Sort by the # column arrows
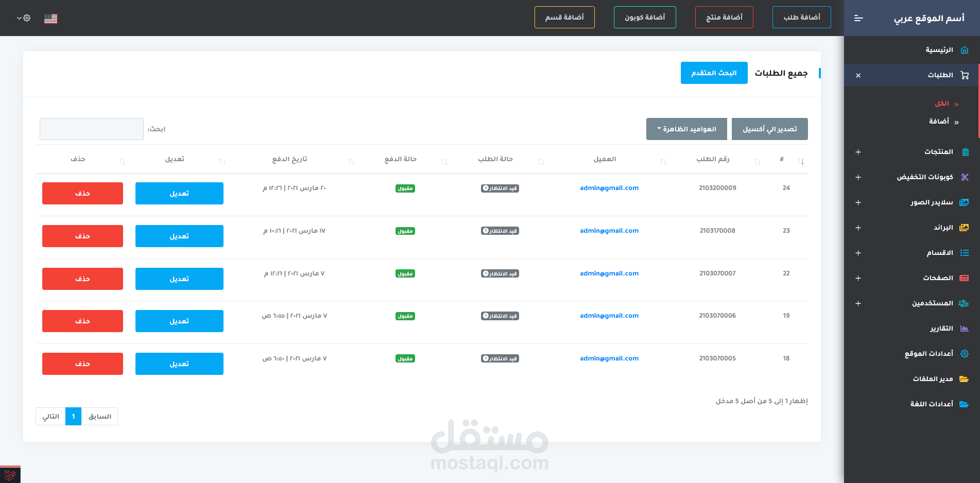Viewport: 980px width, 483px height. tap(801, 162)
